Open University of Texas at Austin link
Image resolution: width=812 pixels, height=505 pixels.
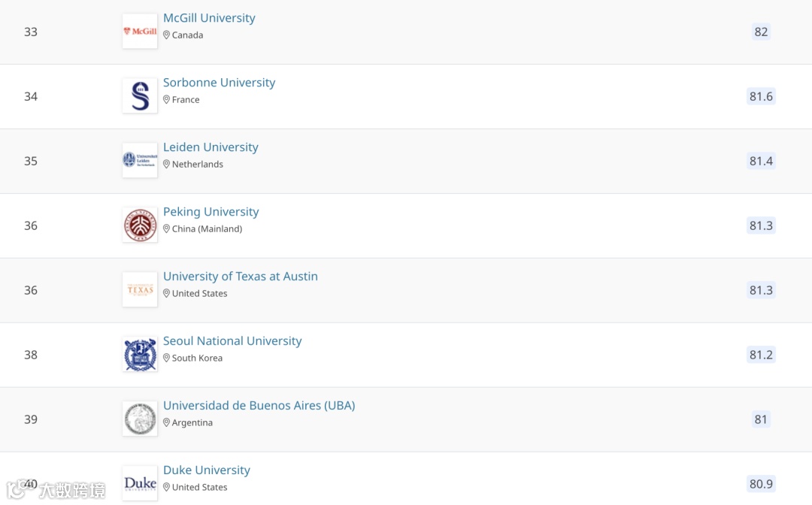point(240,277)
